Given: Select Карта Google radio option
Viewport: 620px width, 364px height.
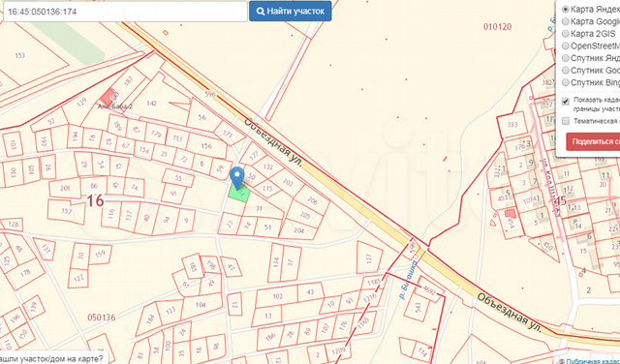Looking at the screenshot, I should click(566, 21).
